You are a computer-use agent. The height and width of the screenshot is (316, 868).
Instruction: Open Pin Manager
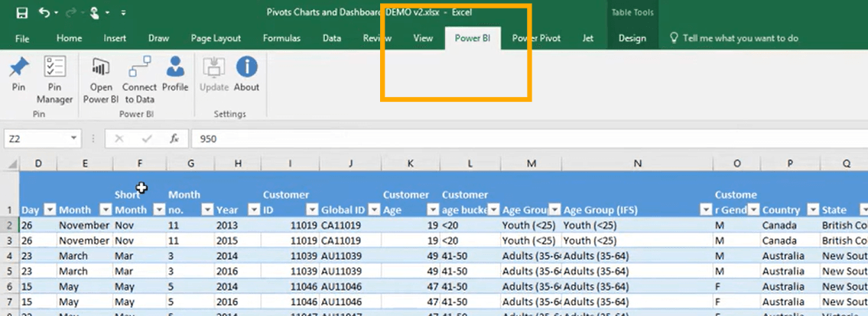(x=55, y=80)
